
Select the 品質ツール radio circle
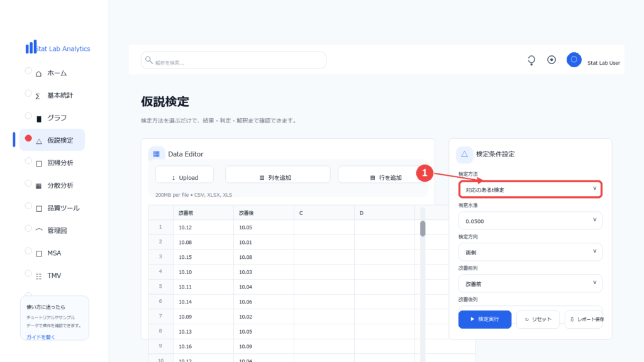28,206
